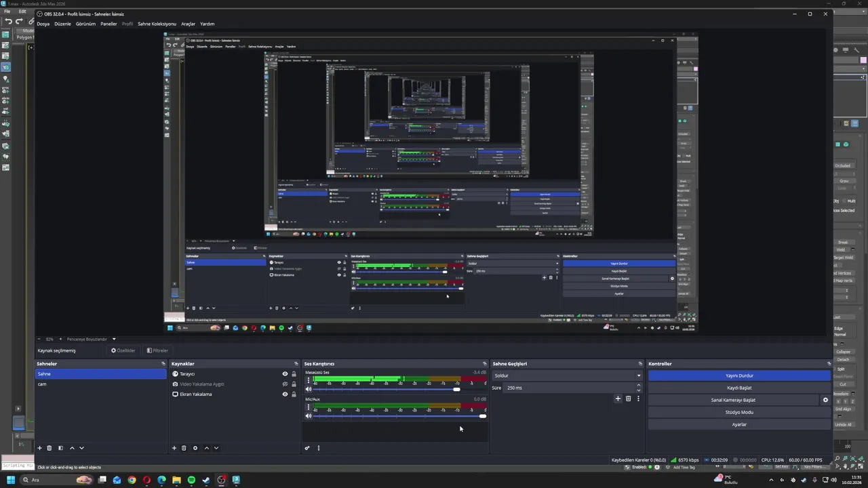Mute Masaüstü Ses audio
The image size is (868, 488).
pos(309,389)
